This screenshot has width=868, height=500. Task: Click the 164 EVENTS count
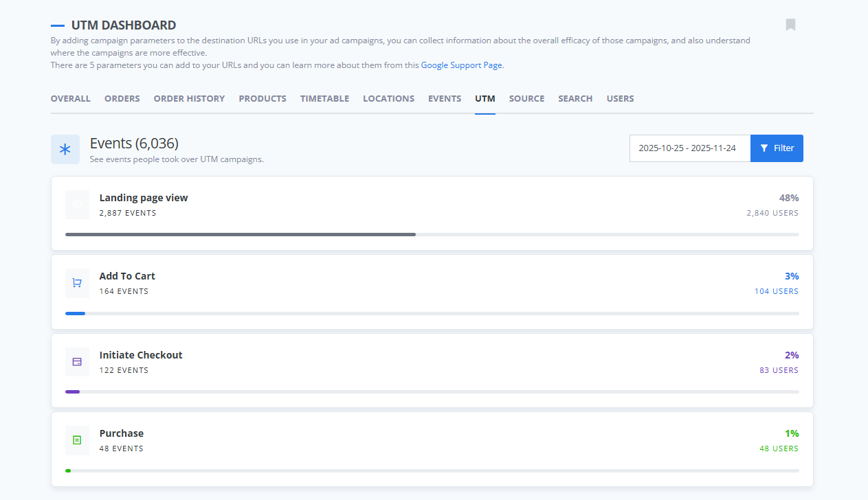tap(124, 291)
